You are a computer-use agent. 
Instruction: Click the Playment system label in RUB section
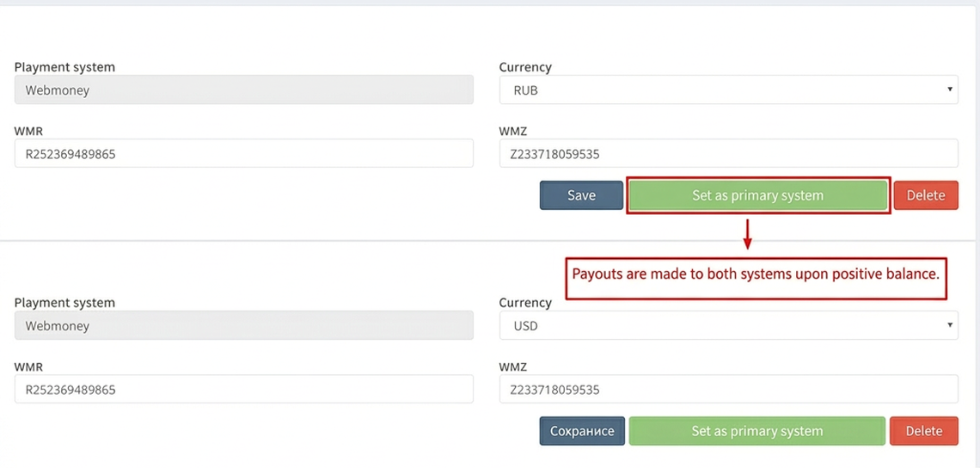tap(65, 67)
